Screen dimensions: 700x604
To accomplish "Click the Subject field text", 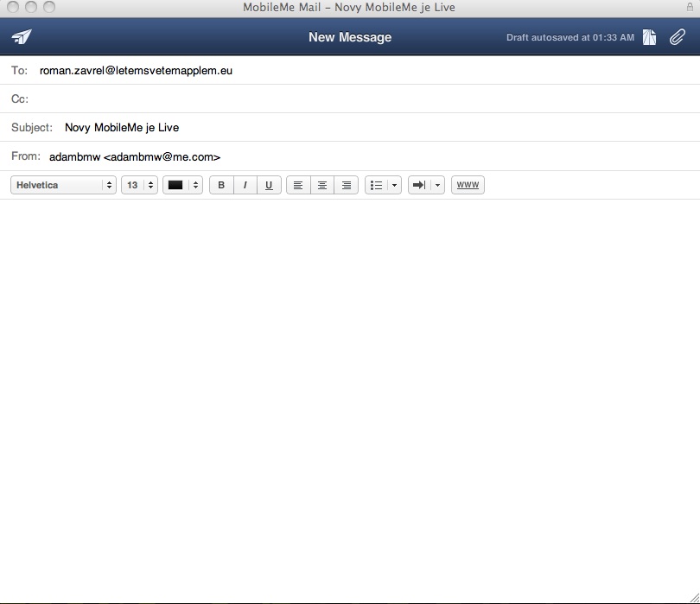I will [x=122, y=128].
